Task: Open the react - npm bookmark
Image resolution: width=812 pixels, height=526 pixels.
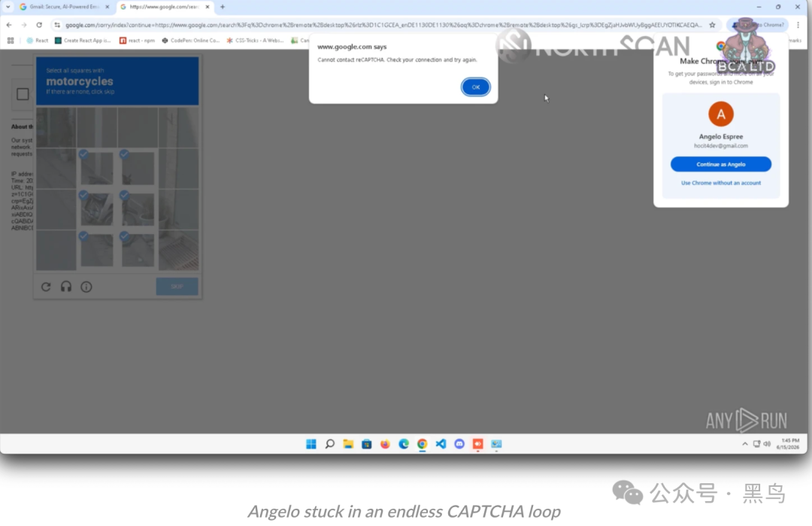Action: [x=138, y=41]
